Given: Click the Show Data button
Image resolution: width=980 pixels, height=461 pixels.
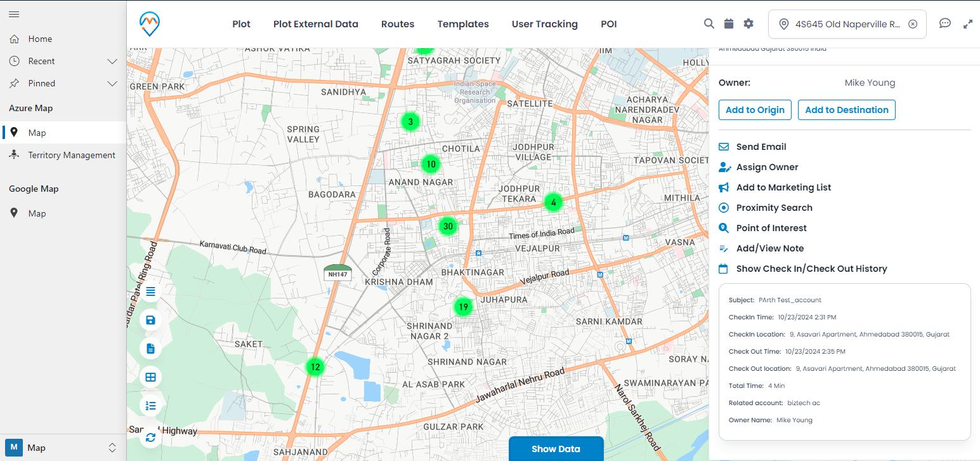Looking at the screenshot, I should pyautogui.click(x=556, y=449).
